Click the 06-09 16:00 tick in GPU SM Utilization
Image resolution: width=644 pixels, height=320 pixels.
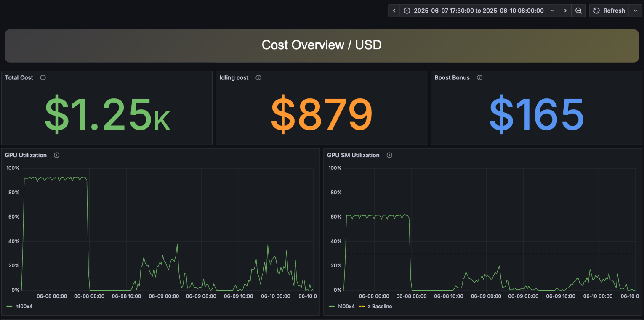click(x=561, y=296)
